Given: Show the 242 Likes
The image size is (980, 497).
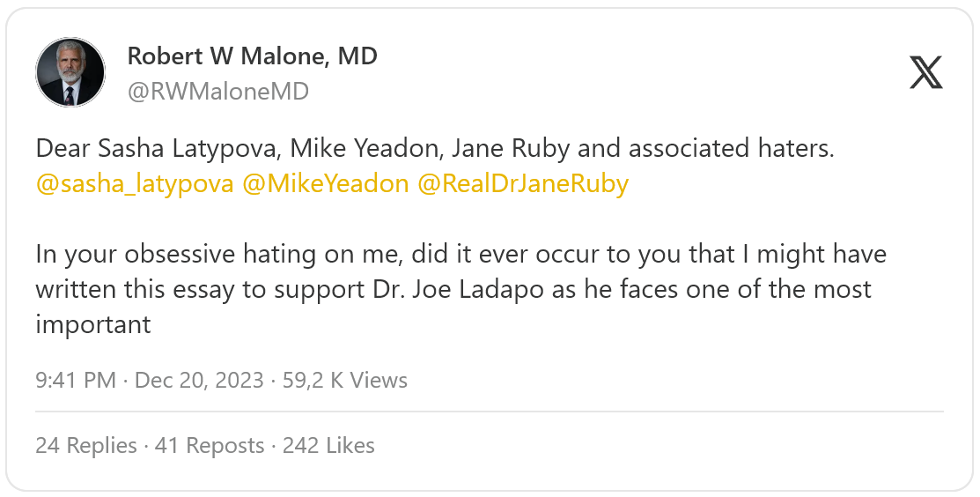Looking at the screenshot, I should 328,446.
